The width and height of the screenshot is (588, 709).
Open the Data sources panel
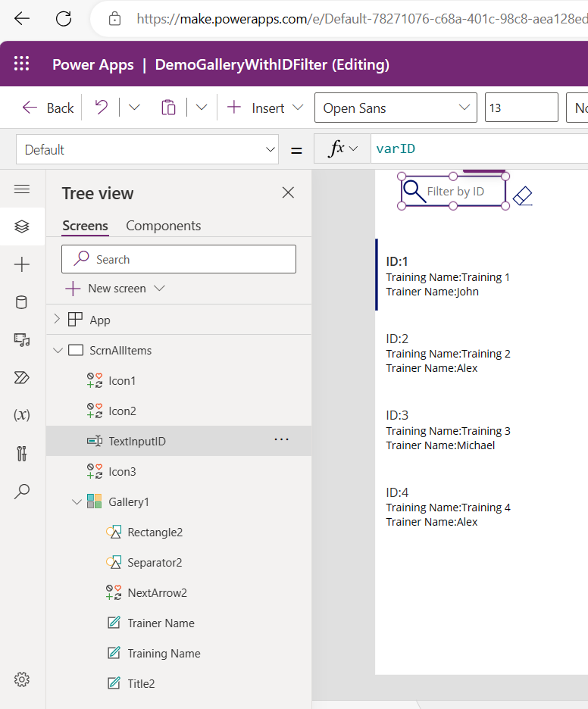click(x=22, y=301)
